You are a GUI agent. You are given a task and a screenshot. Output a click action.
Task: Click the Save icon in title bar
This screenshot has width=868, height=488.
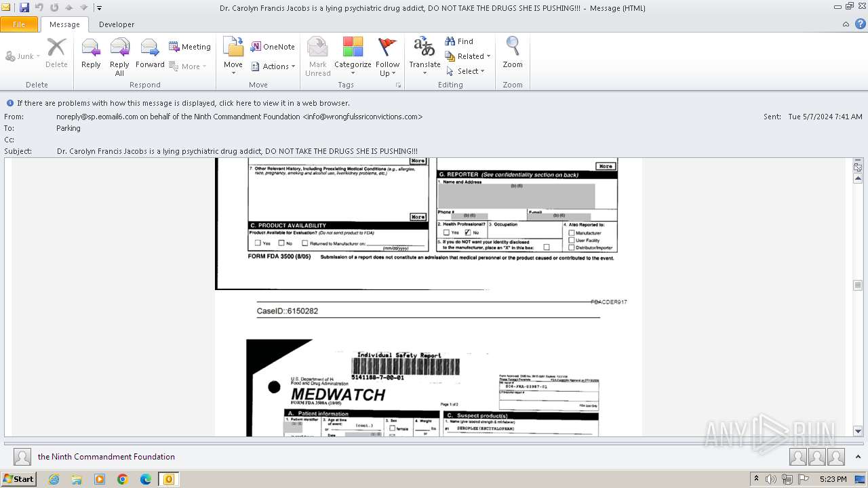(24, 7)
